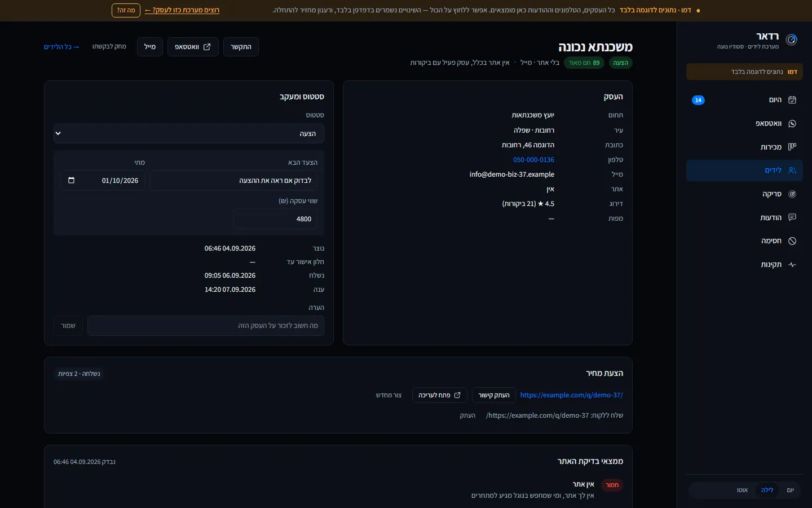This screenshot has width=812, height=508.
Task: Click the badge showing 14 beside היום
Action: (698, 100)
